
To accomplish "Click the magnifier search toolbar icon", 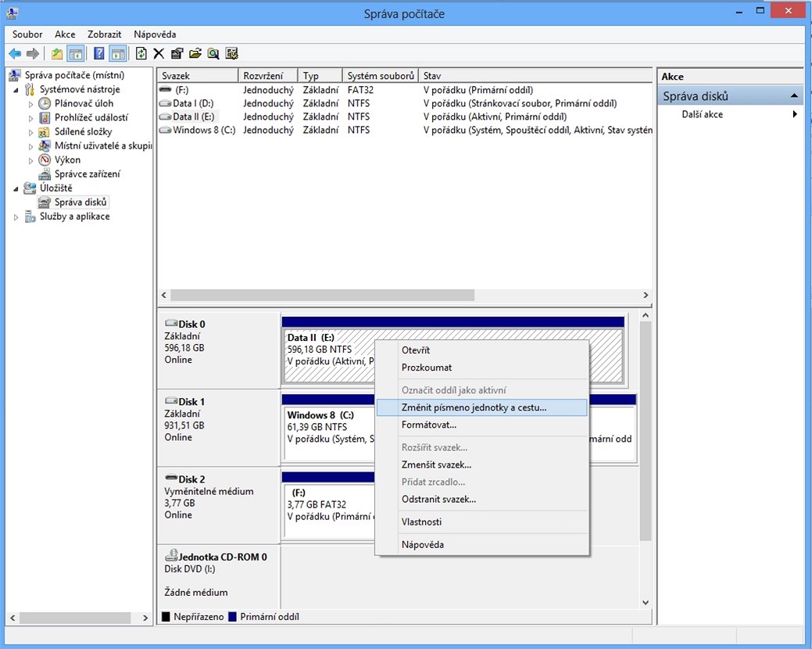I will coord(213,53).
